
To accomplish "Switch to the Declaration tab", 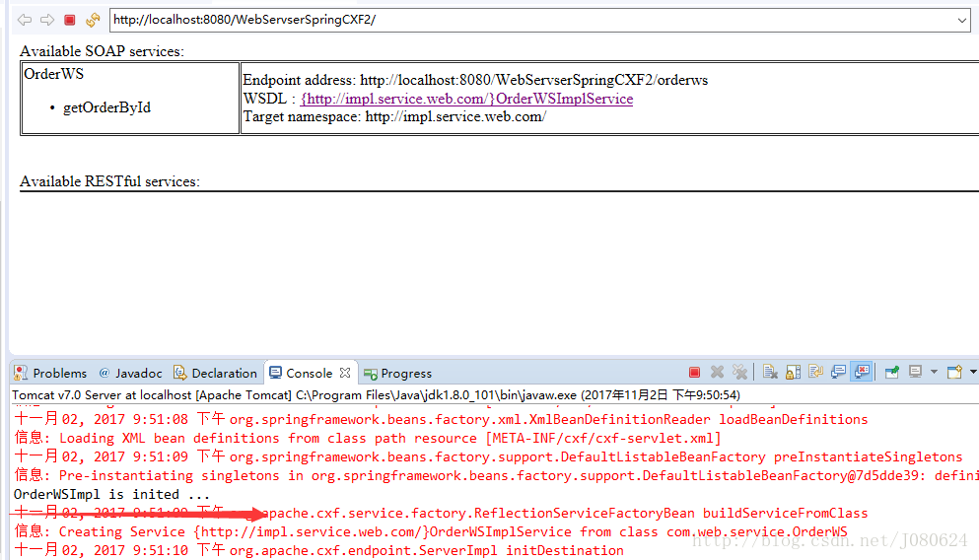I will pos(215,373).
